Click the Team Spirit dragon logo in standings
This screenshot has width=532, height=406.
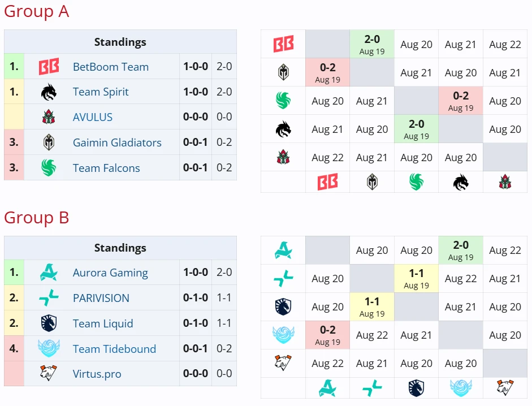pyautogui.click(x=49, y=92)
